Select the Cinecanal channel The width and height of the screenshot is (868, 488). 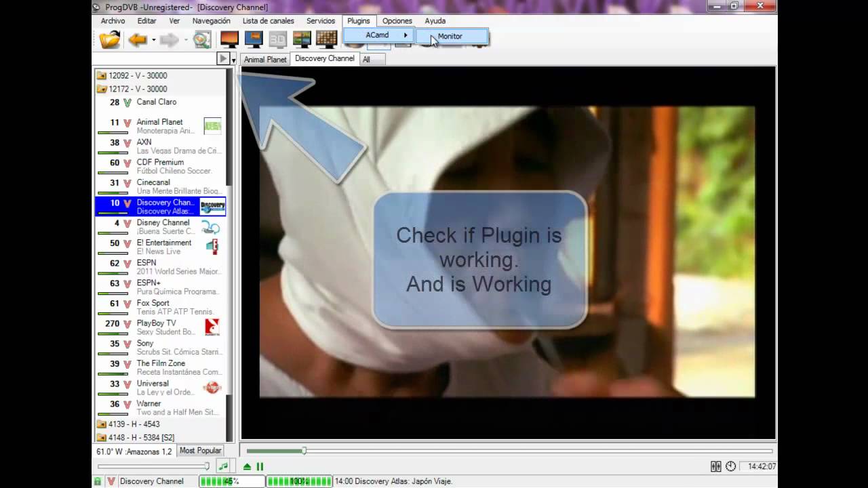pos(160,186)
